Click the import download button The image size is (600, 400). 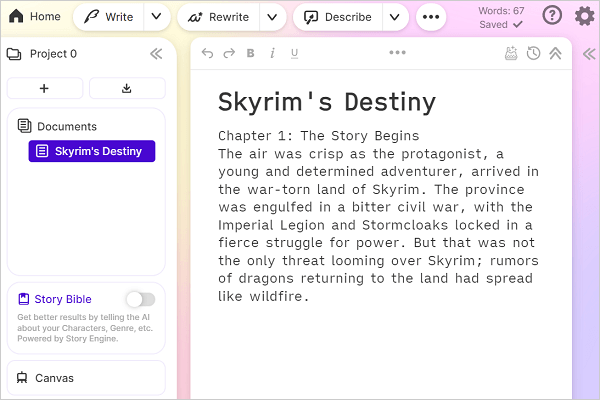(127, 88)
